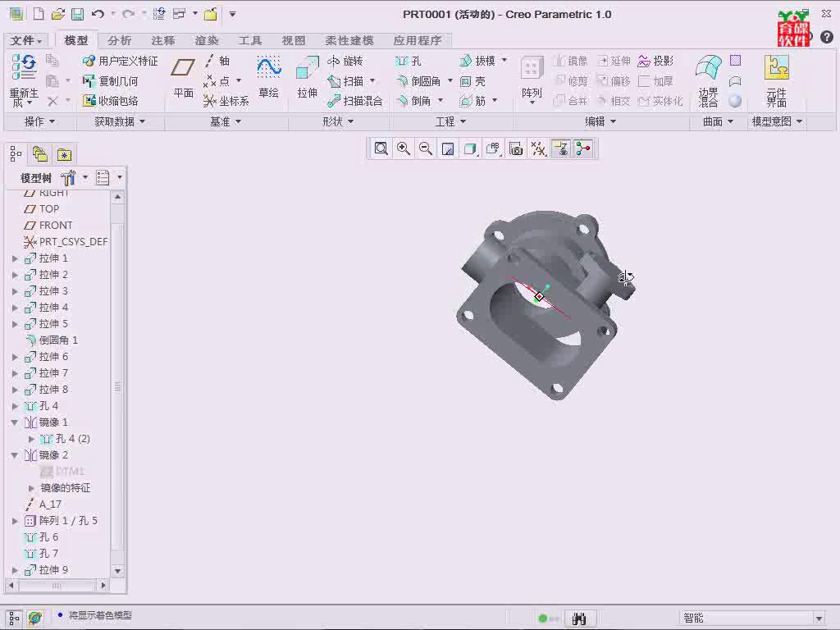Expand the 拉伸 1 feature
Viewport: 840px width, 630px height.
click(15, 258)
